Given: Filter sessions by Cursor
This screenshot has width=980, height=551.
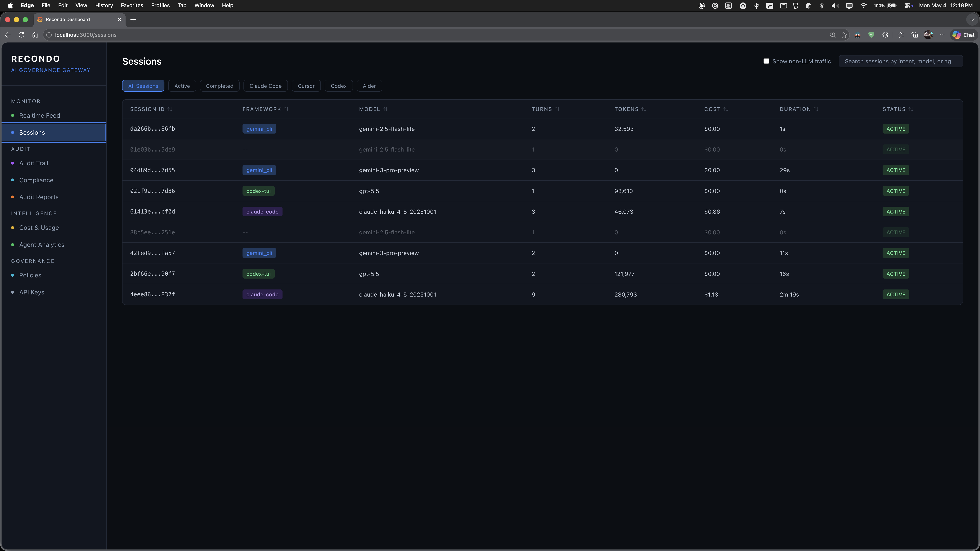Looking at the screenshot, I should pos(306,86).
